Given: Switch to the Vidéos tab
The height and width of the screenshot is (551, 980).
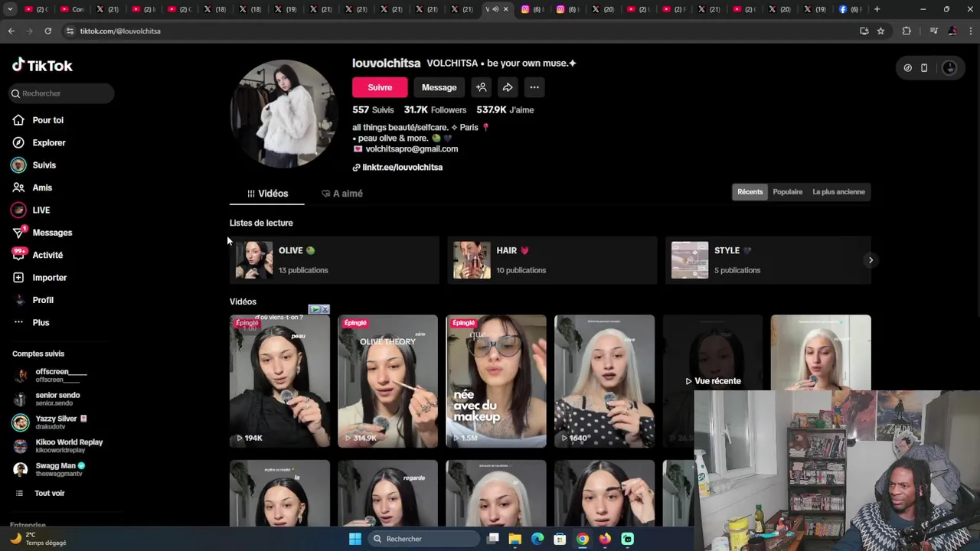Looking at the screenshot, I should 267,194.
